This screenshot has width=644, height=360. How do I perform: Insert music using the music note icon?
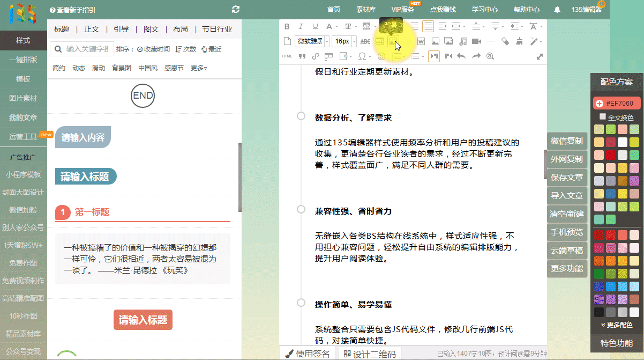pyautogui.click(x=463, y=41)
